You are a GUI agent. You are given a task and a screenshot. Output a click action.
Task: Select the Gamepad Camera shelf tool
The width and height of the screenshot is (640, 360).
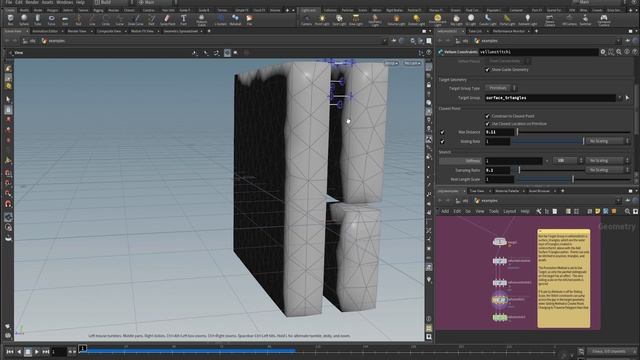604,20
